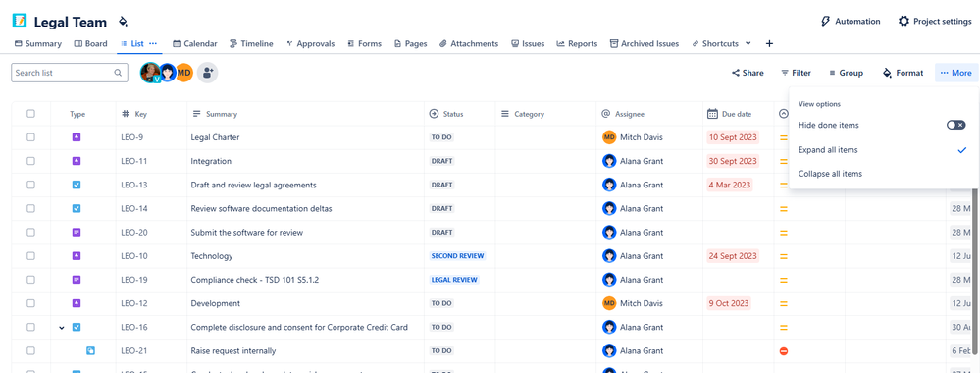
Task: Tick the checkbox for LEO-9
Action: click(30, 137)
